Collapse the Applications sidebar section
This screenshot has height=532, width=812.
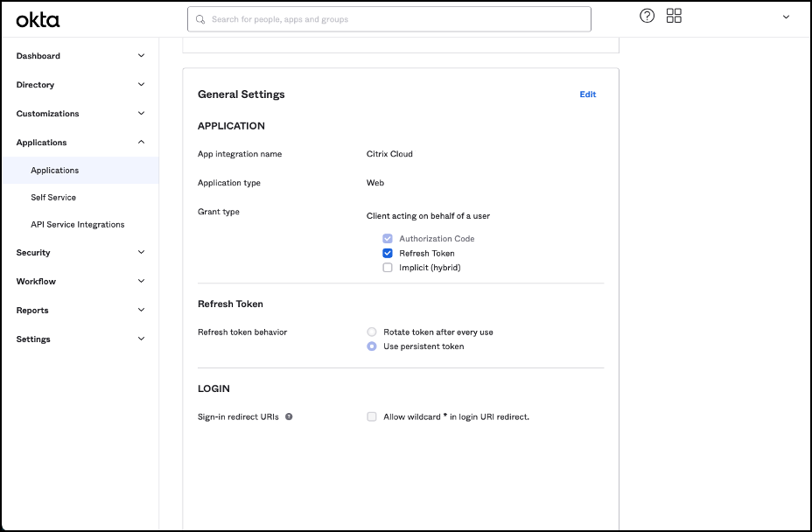pos(141,143)
